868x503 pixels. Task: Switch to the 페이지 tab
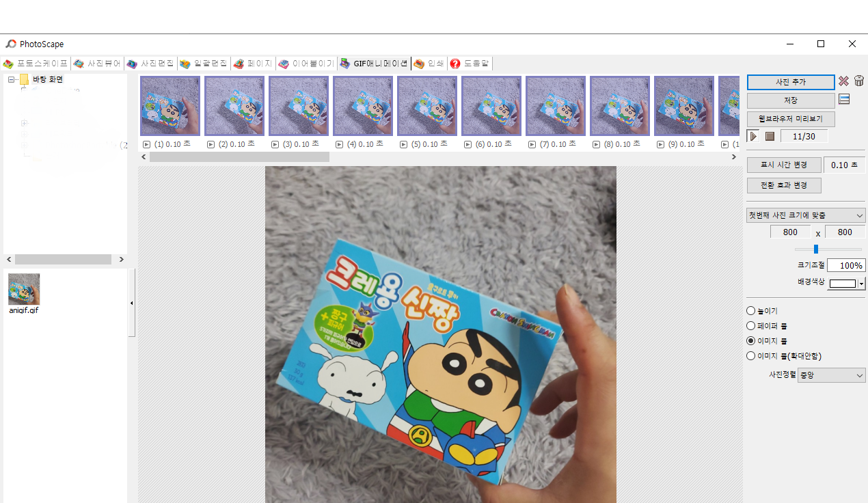[x=253, y=64]
